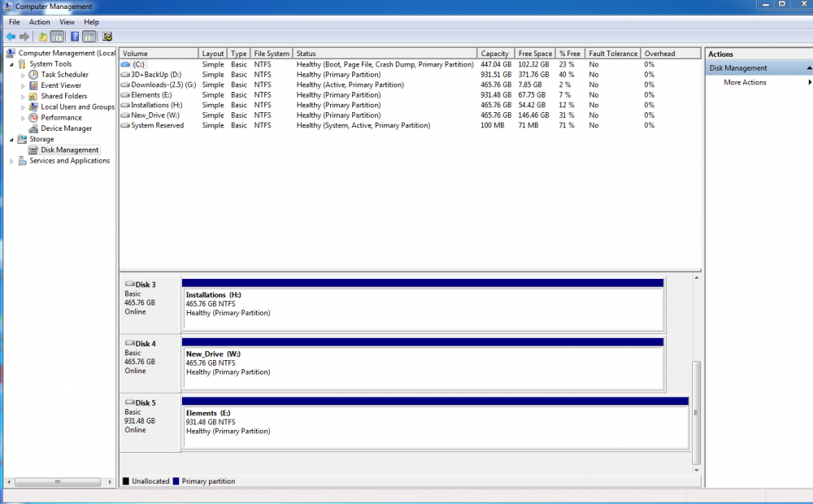Sort by the Volume column header
Viewport: 813px width, 504px height.
point(159,54)
